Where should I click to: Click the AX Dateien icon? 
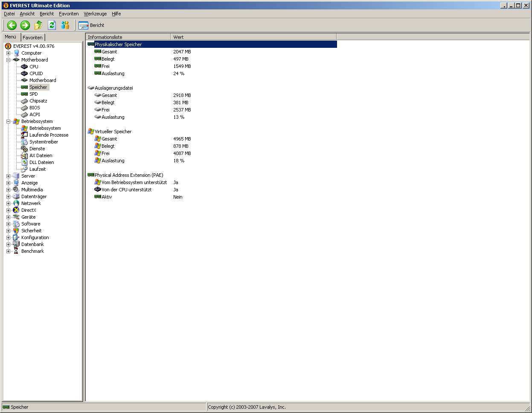click(x=24, y=155)
